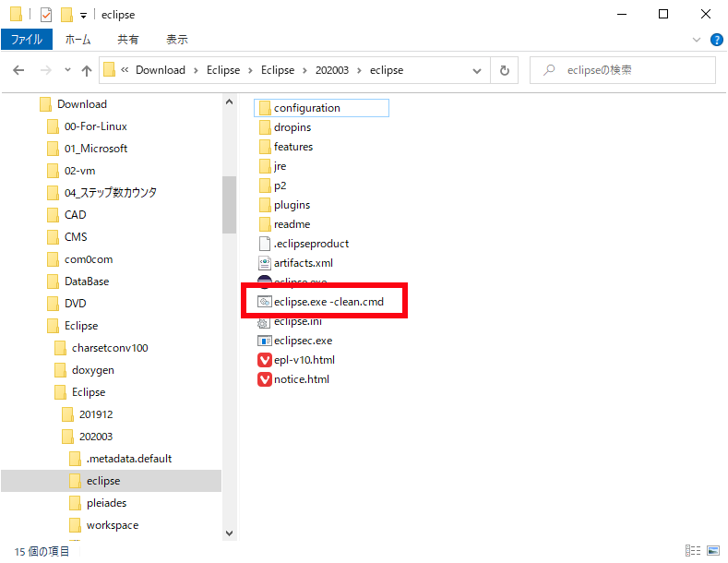Customize Quick Access Toolbar dropdown

tap(83, 16)
